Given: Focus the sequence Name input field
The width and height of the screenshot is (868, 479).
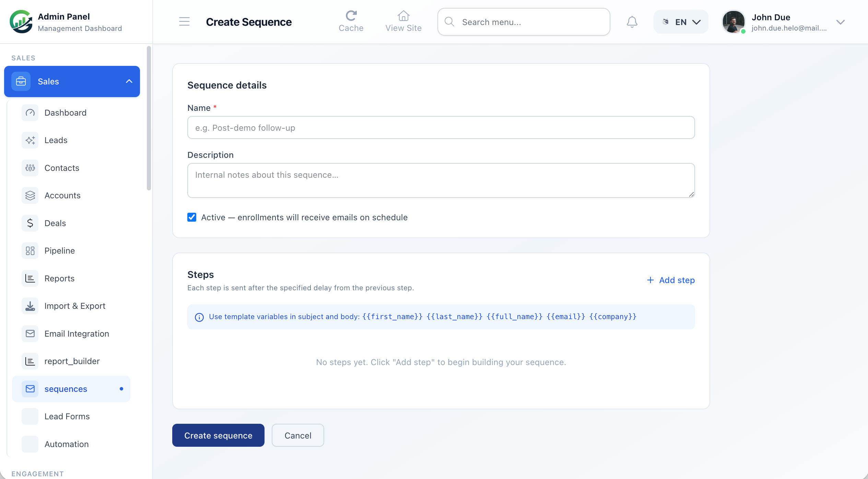Looking at the screenshot, I should [441, 128].
